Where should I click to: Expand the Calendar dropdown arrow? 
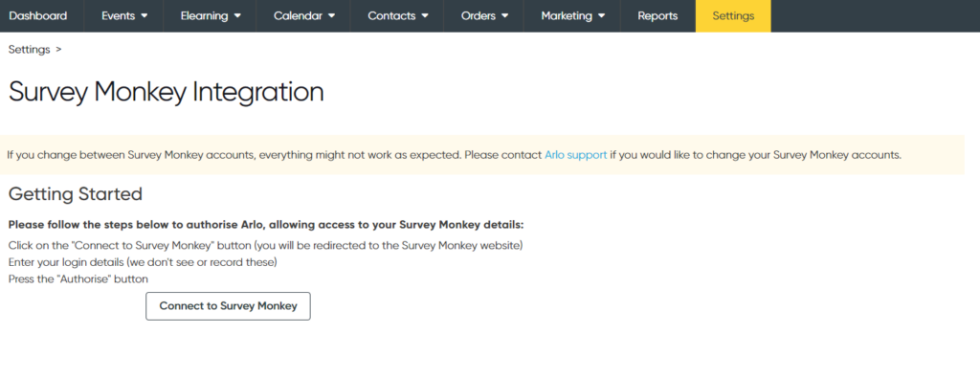331,16
